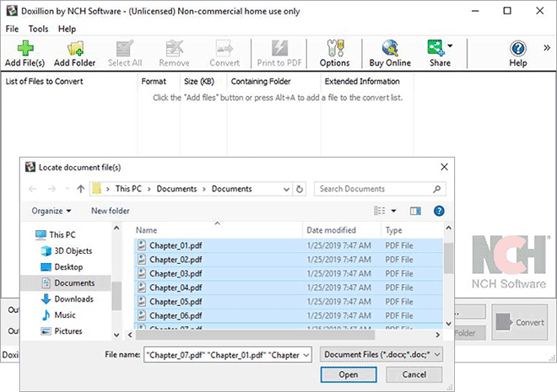Viewport: 557px width, 392px height.
Task: Select 3D Objects in the navigation tree
Action: (67, 251)
